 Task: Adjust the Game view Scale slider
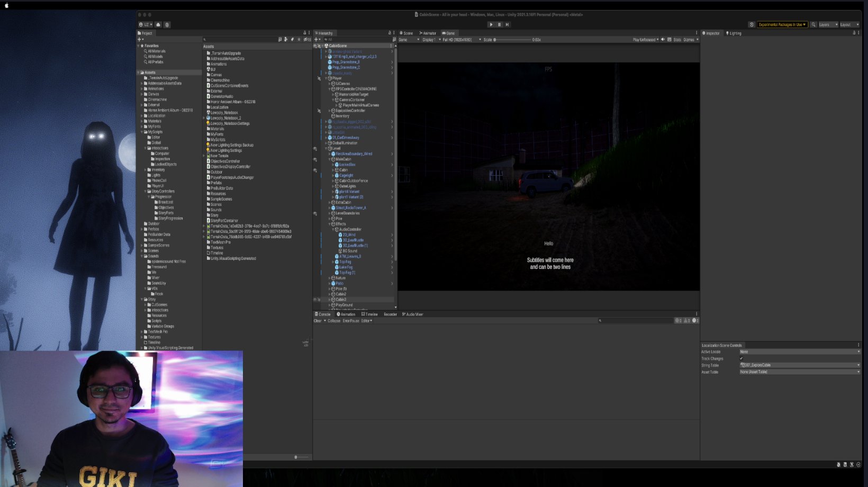point(512,39)
